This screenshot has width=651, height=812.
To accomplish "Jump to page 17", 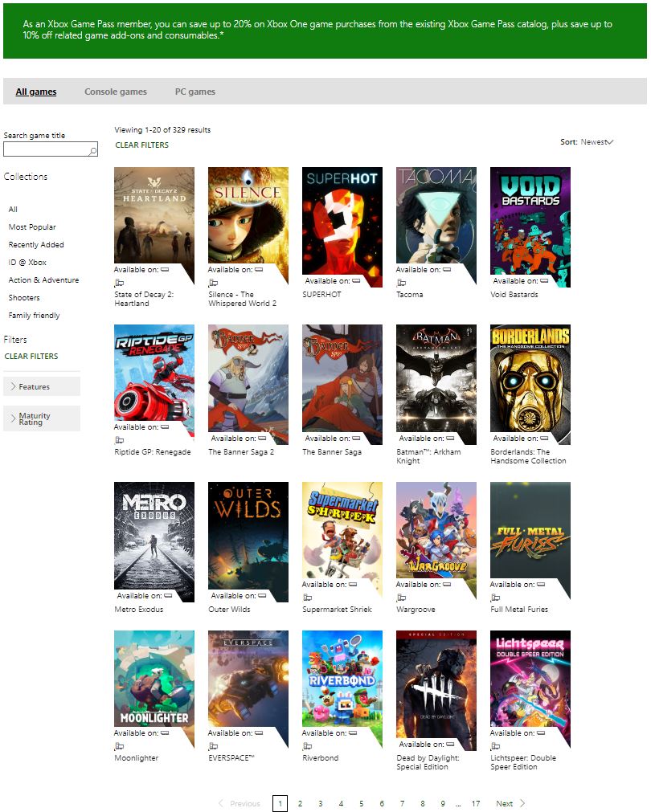I will tap(476, 803).
